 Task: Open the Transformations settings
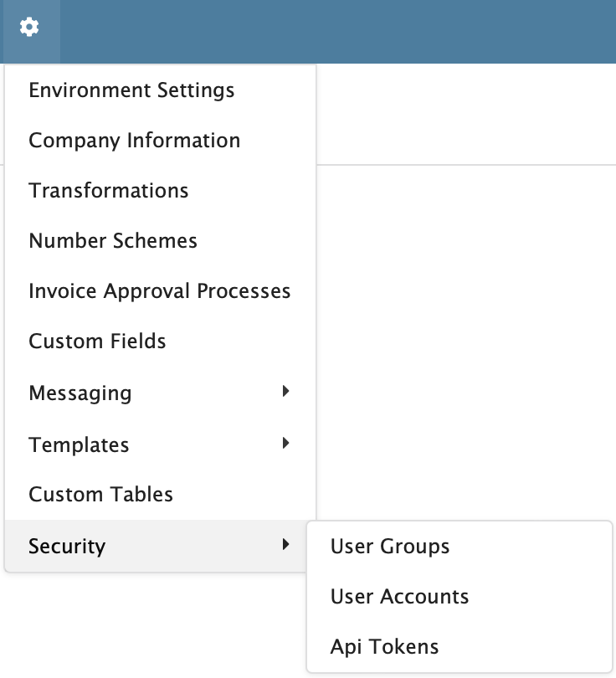(x=108, y=191)
